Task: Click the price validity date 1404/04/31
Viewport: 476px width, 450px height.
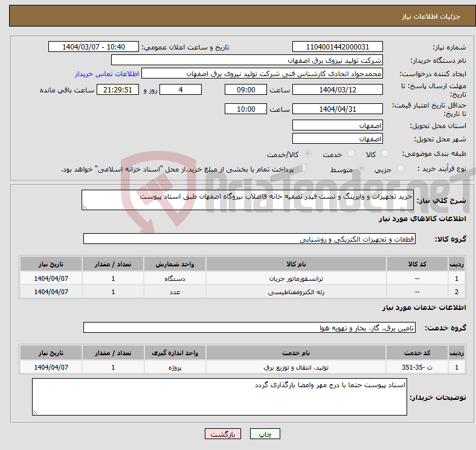Action: 337,109
